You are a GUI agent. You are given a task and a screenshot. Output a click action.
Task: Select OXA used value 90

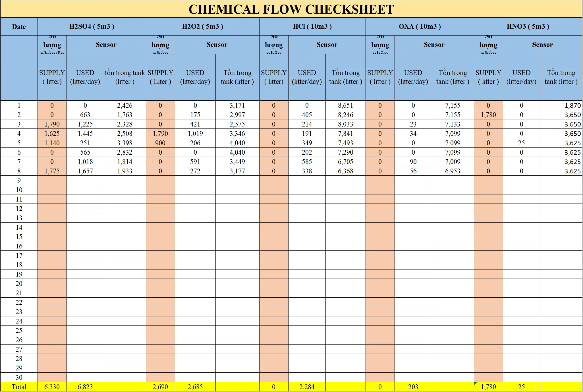click(x=413, y=162)
